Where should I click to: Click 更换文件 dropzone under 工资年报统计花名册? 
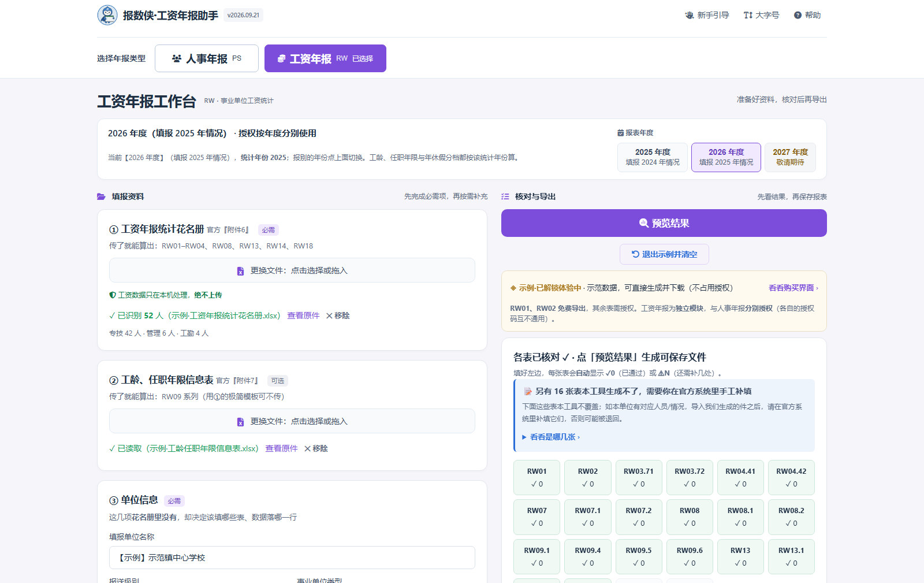292,270
